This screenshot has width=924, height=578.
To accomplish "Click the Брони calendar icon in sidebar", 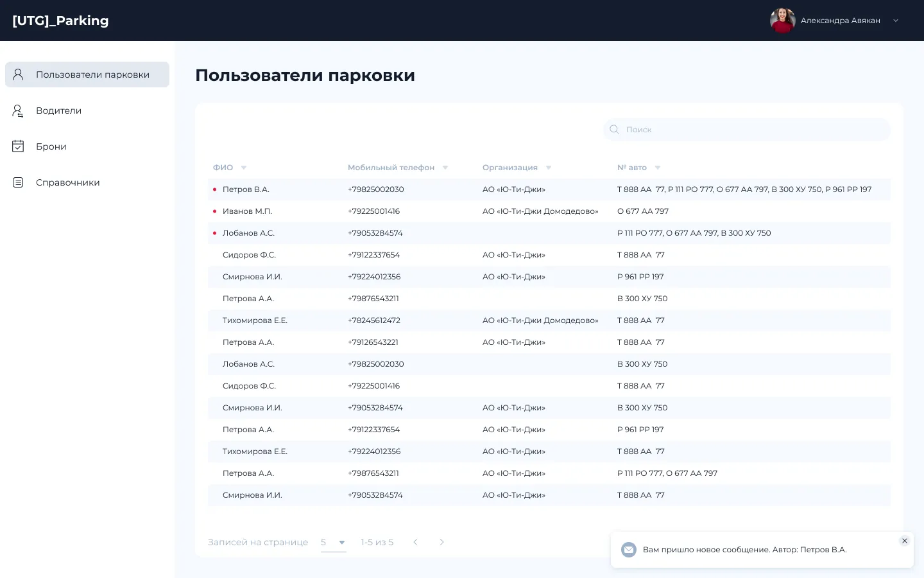I will coord(18,146).
